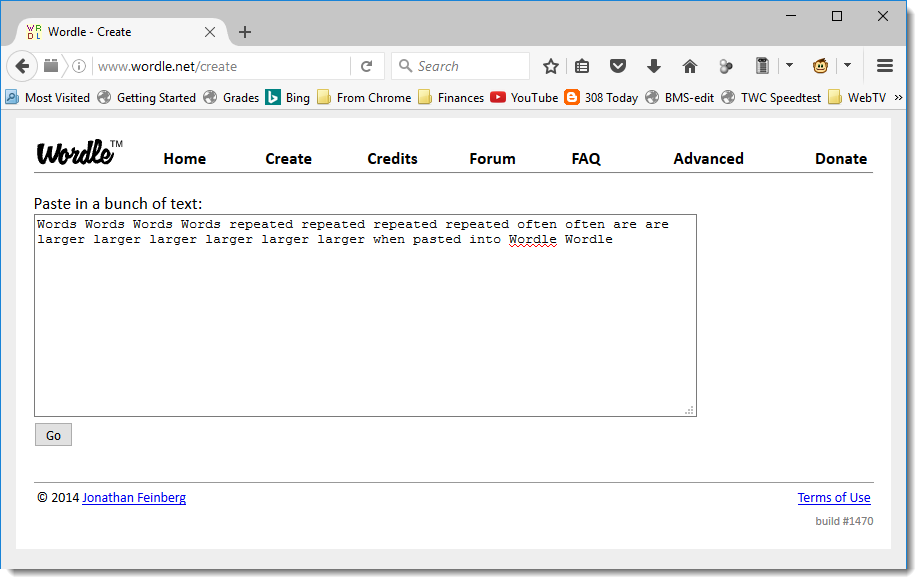Screen dimensions: 922x584
Task: Open the dropdown arrow next to clipboard icon
Action: click(789, 65)
